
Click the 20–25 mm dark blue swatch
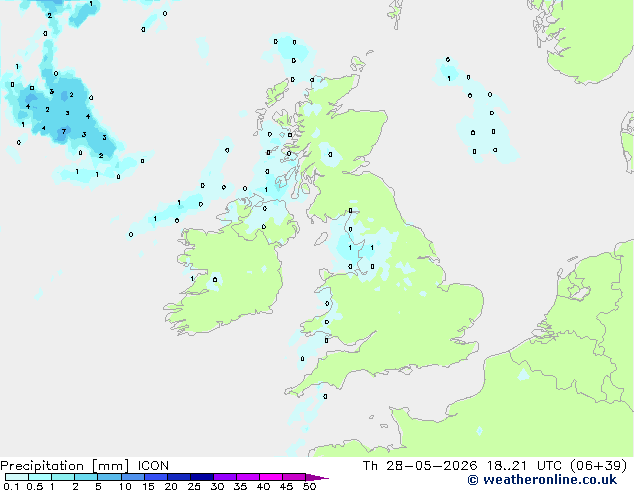point(179,477)
